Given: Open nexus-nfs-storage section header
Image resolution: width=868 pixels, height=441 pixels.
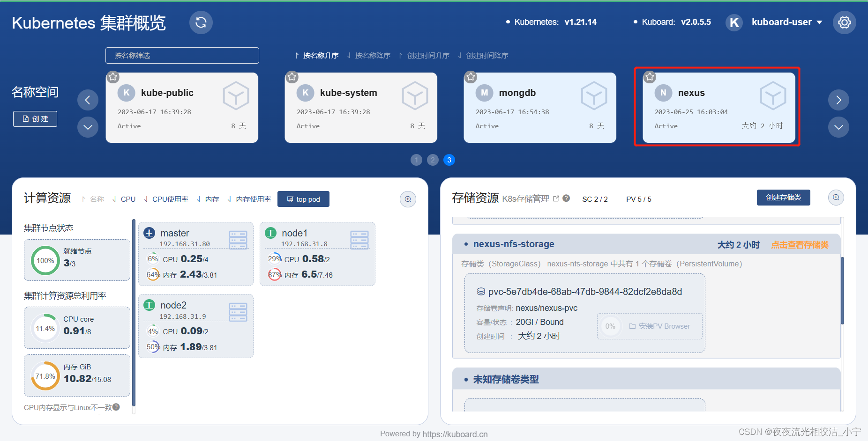Looking at the screenshot, I should 646,244.
